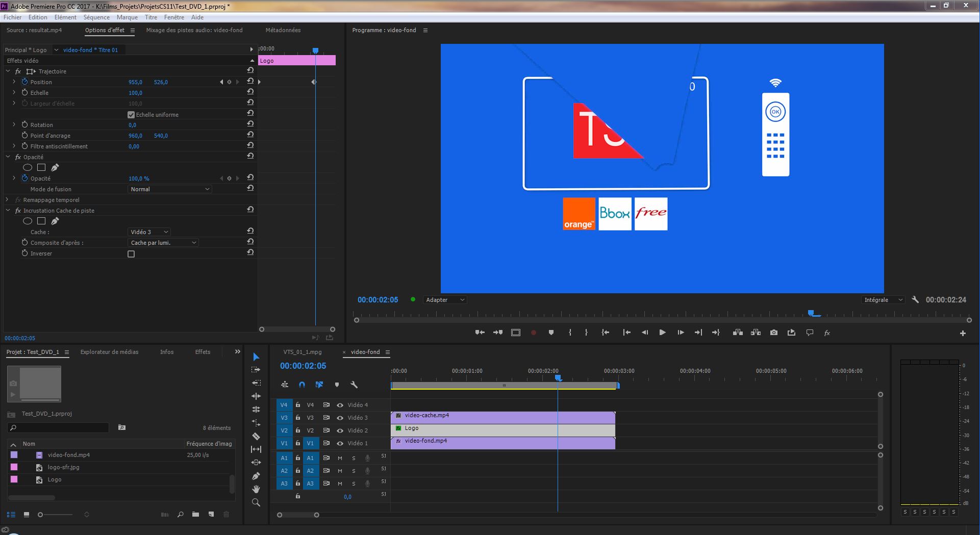Click Play in Program monitor

(662, 333)
